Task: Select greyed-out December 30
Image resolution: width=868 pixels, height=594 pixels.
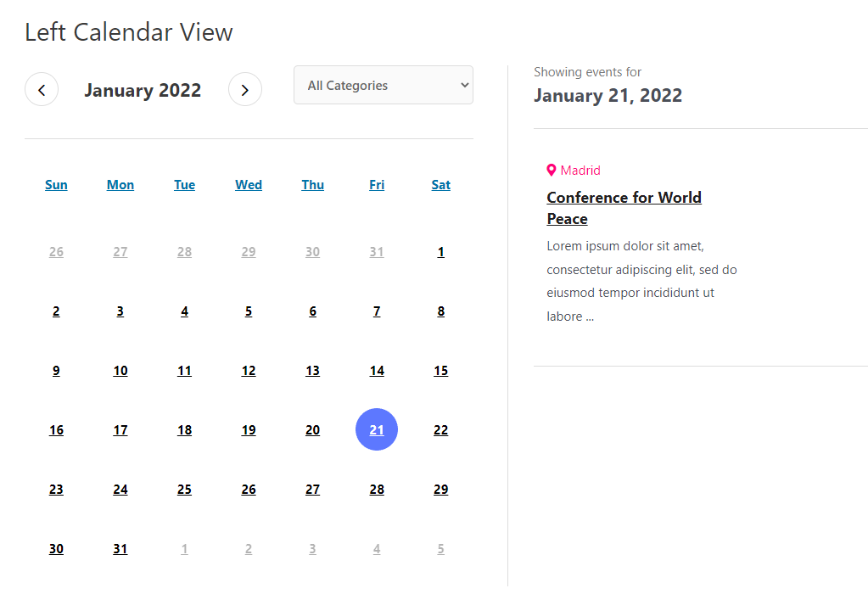Action: [313, 252]
